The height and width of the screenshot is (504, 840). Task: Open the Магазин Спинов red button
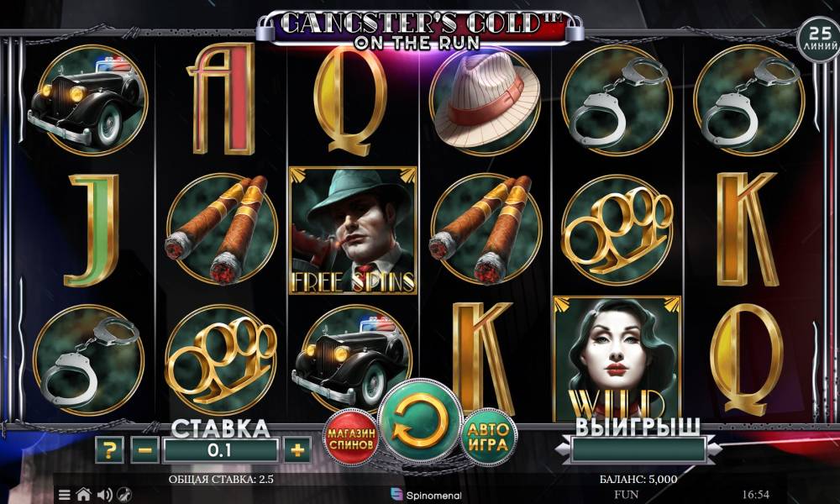[351, 438]
